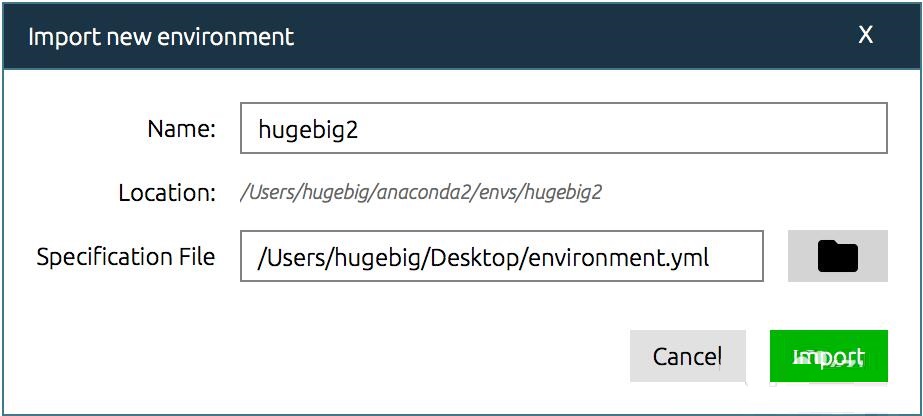This screenshot has width=923, height=416.
Task: Click "/Users" in the specification file path
Action: pos(285,257)
